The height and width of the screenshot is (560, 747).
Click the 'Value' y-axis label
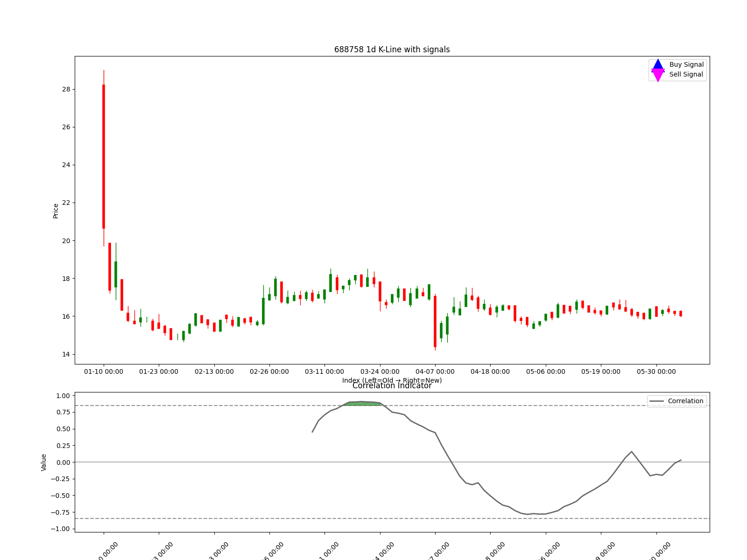[x=44, y=462]
